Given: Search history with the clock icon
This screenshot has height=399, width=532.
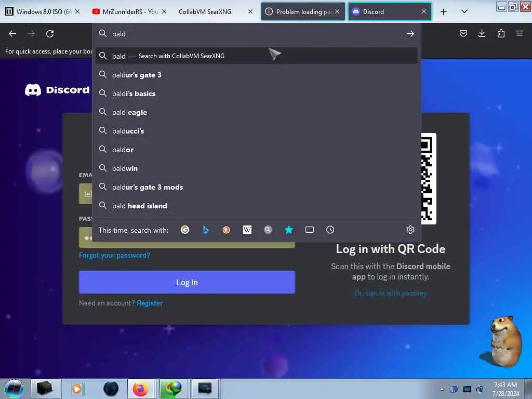Looking at the screenshot, I should click(330, 230).
